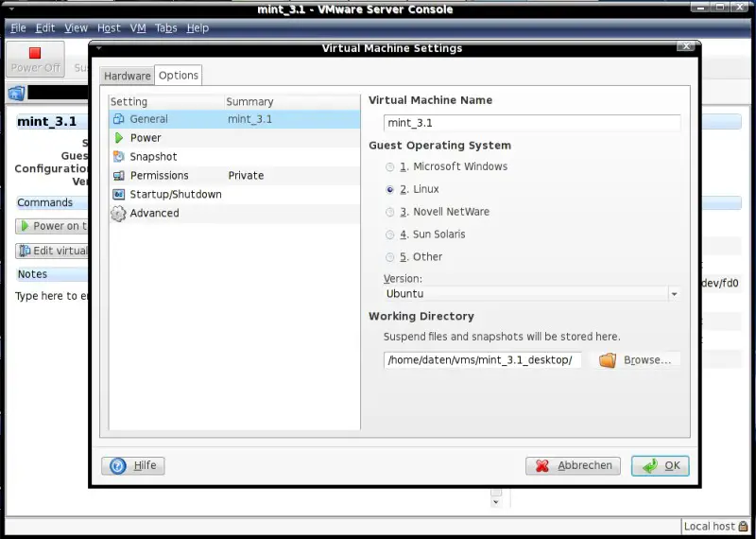Image resolution: width=756 pixels, height=539 pixels.
Task: Click the Startup/Shutdown icon
Action: pos(118,195)
